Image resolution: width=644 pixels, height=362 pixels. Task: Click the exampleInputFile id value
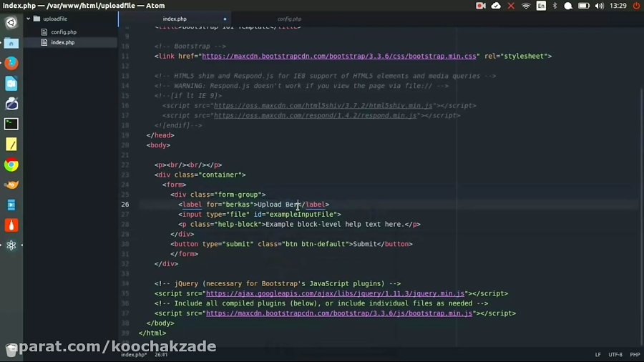[301, 214]
